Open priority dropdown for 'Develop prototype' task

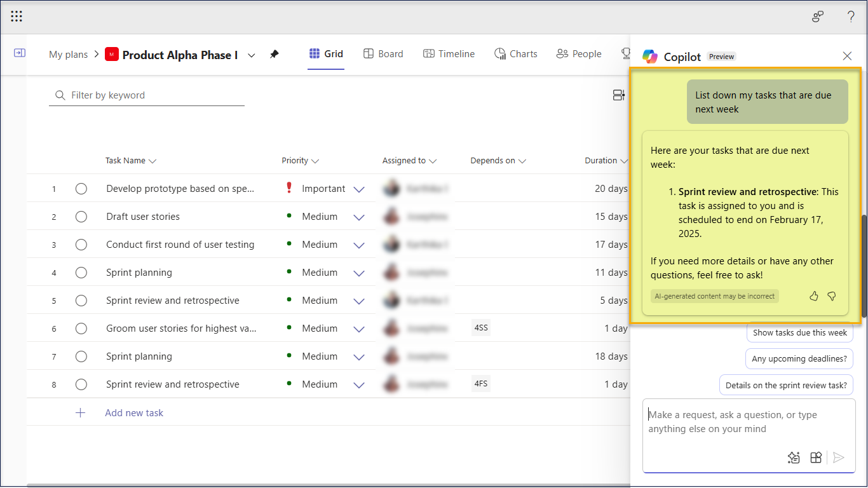pyautogui.click(x=359, y=189)
